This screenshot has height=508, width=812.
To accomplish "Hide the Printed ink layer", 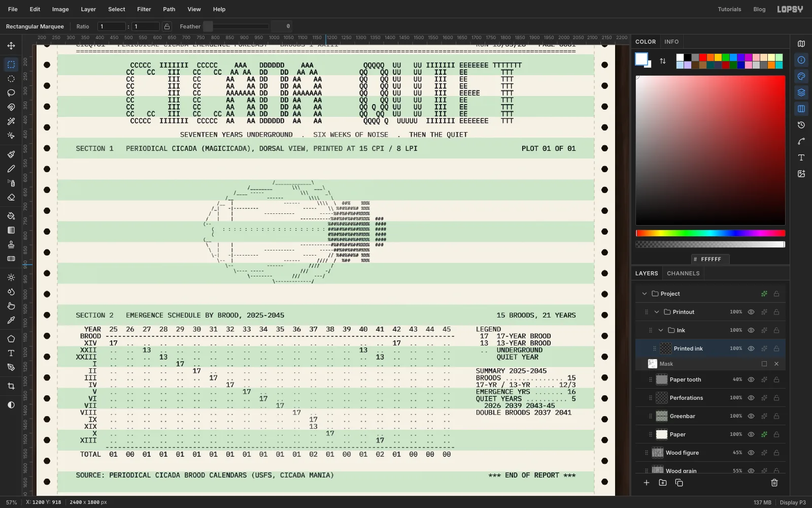I will (751, 348).
